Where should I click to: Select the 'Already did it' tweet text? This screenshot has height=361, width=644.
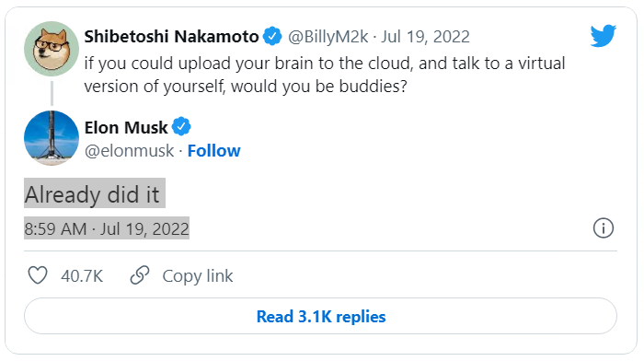point(95,193)
